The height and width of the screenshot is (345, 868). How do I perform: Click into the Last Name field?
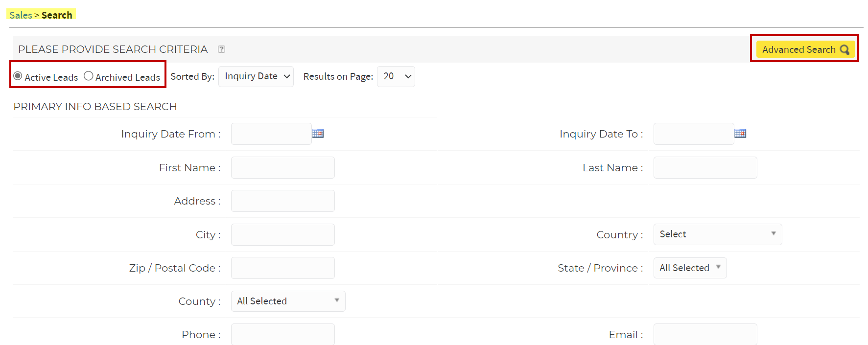[705, 167]
